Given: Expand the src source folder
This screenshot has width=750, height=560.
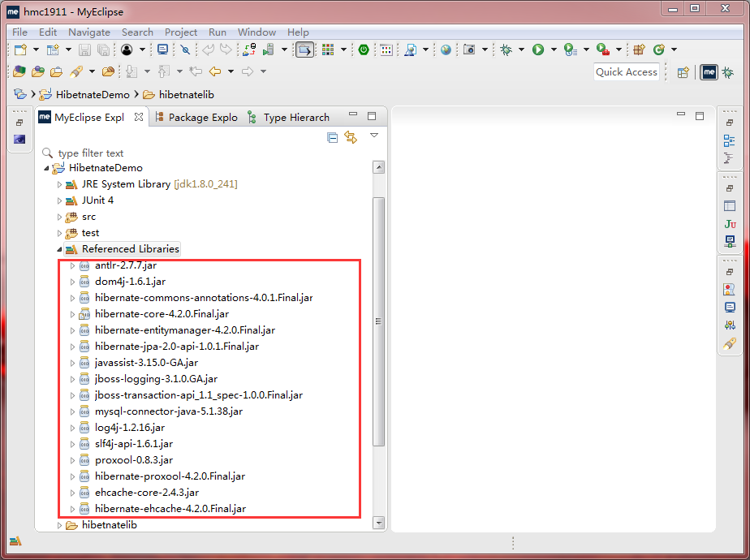Looking at the screenshot, I should tap(59, 218).
